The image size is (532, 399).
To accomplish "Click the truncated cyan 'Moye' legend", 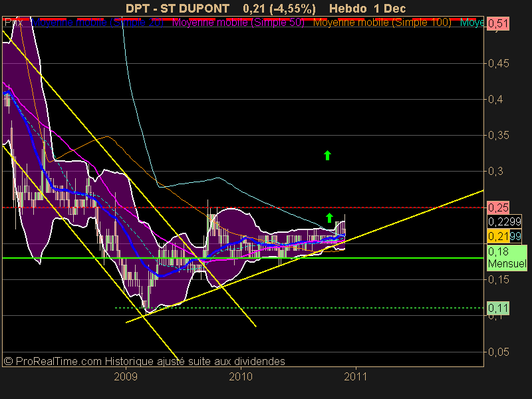I will point(471,23).
